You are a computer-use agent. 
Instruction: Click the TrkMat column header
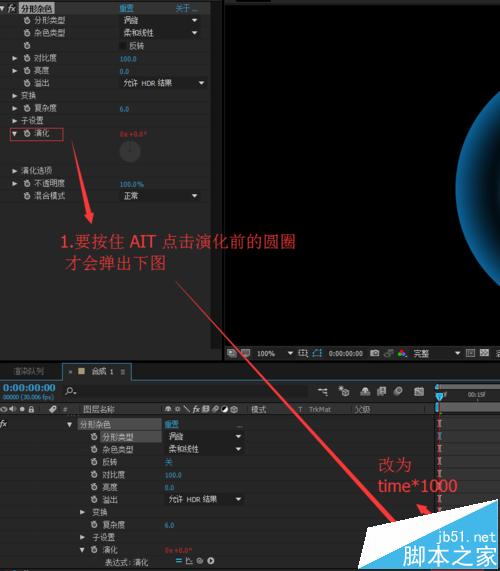point(319,410)
